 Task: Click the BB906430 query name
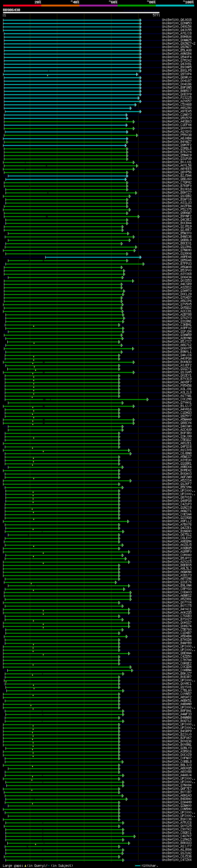click(11, 10)
